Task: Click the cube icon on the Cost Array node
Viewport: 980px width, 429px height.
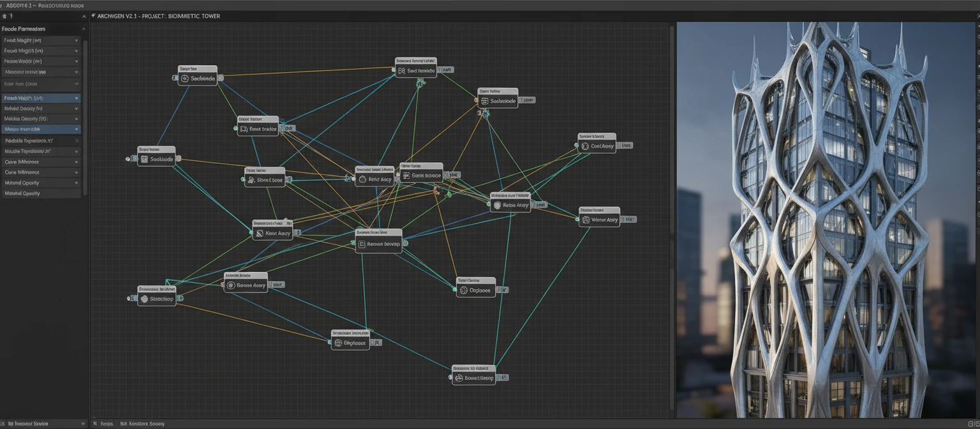Action: coord(585,146)
